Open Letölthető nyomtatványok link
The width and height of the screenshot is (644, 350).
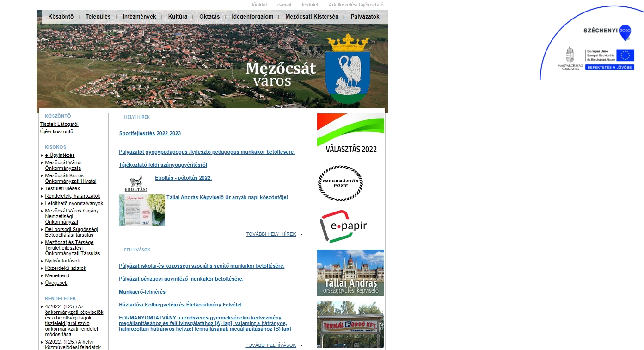[74, 204]
